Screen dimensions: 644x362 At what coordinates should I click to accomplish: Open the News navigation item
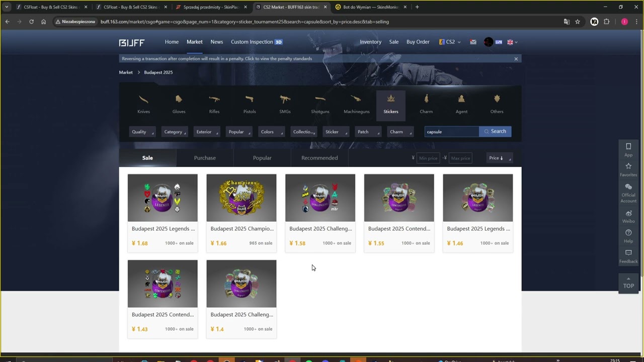[217, 42]
